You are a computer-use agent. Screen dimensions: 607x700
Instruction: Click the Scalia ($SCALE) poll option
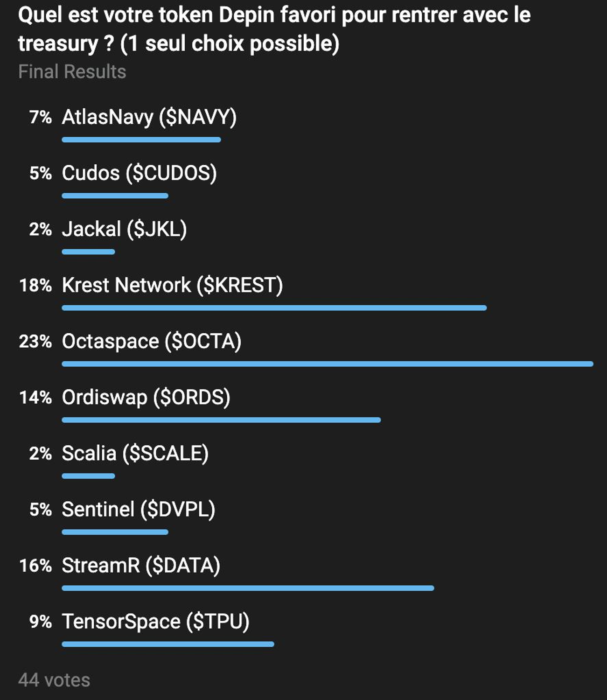point(135,453)
